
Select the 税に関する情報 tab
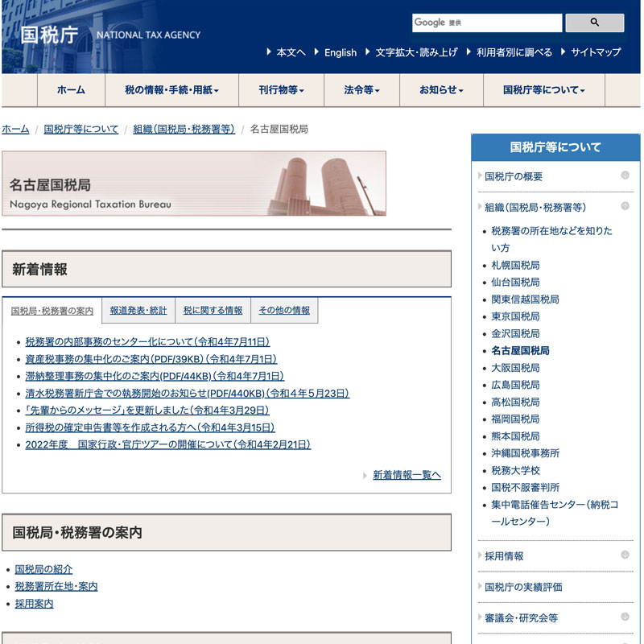(213, 310)
